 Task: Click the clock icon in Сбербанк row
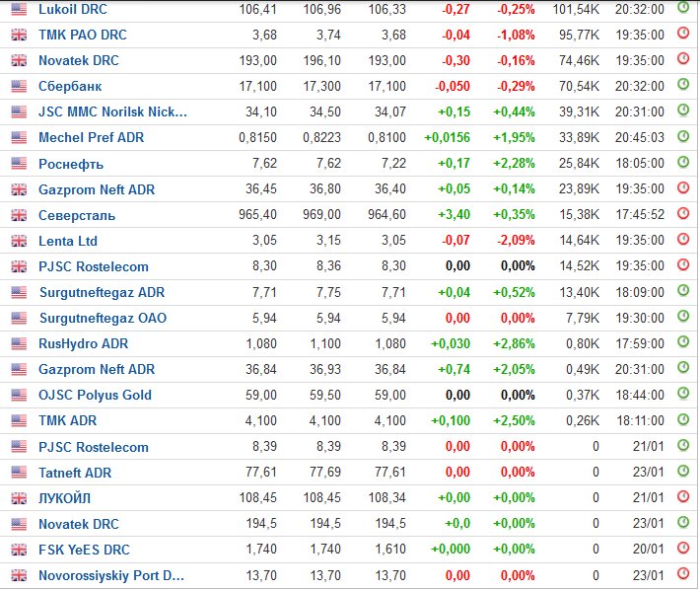coord(683,85)
